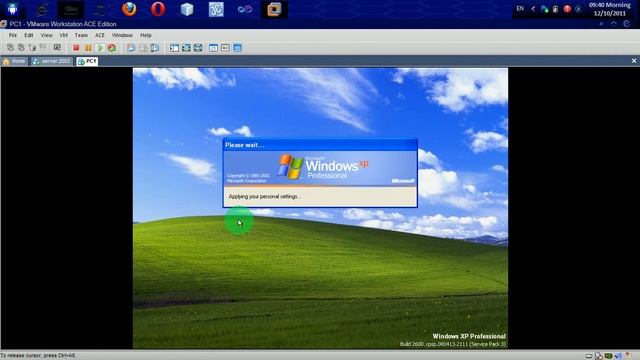Click the fourth grayed-out toolbar icon
This screenshot has height=360, width=640.
43,48
